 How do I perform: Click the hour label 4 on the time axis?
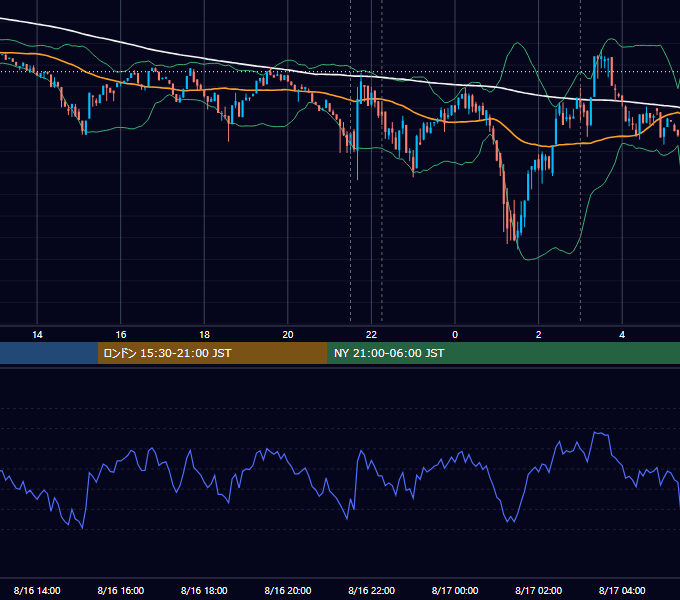pyautogui.click(x=622, y=335)
